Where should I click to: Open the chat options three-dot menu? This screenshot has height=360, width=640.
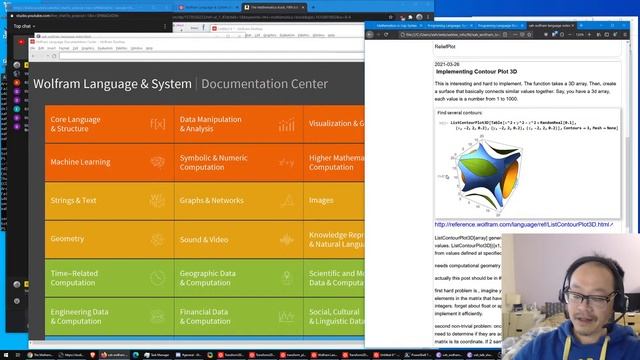click(x=165, y=26)
